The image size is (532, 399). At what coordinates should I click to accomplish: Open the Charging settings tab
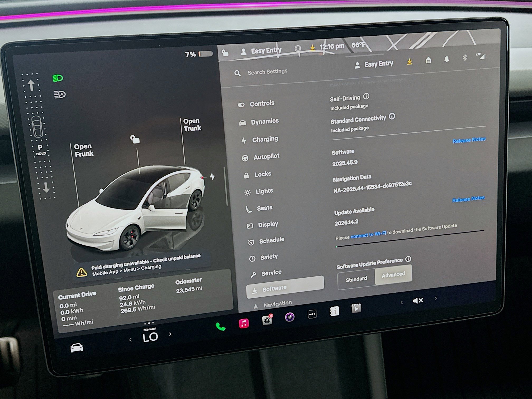pyautogui.click(x=260, y=140)
